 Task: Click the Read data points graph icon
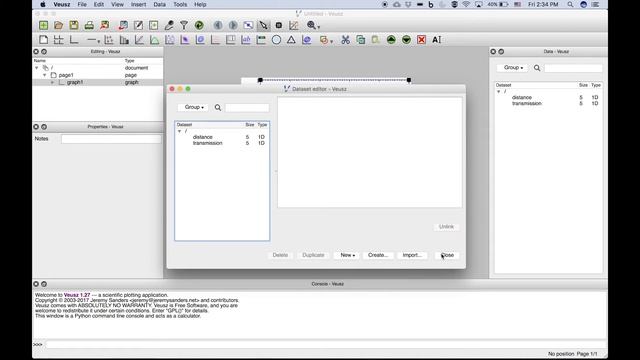tap(293, 25)
